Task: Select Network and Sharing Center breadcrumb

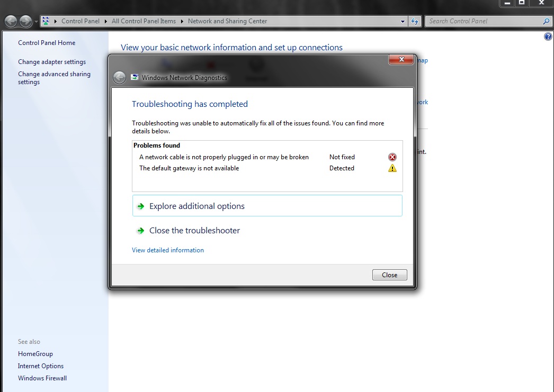Action: click(x=227, y=21)
